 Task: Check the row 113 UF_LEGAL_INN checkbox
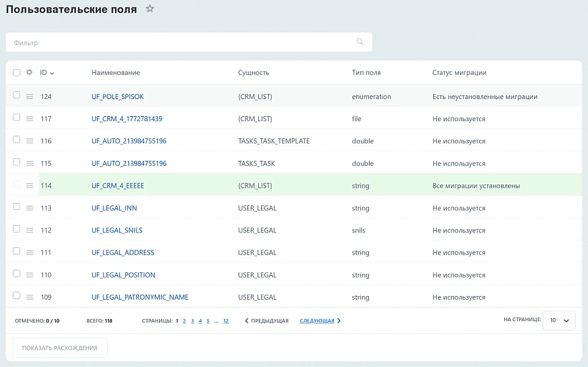pyautogui.click(x=17, y=207)
